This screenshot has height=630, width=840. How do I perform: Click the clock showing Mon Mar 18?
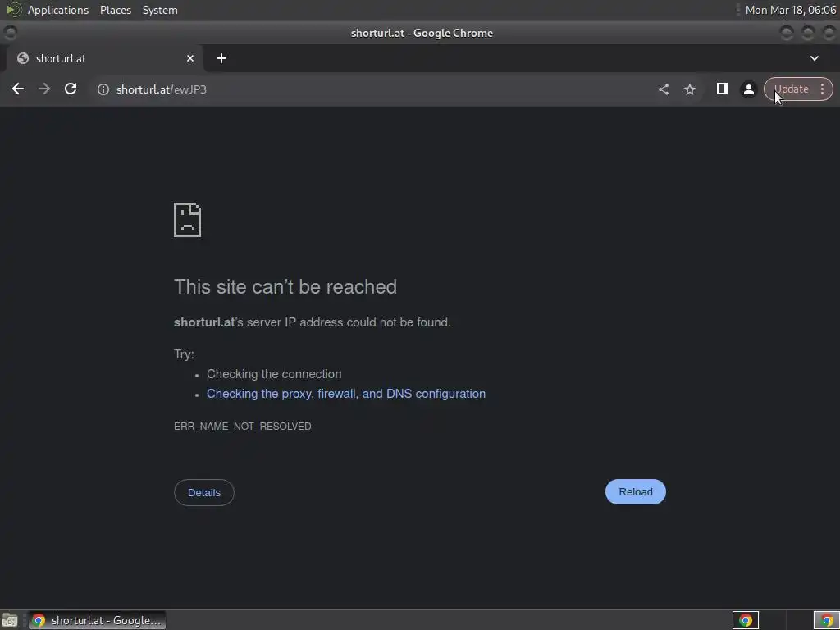[790, 10]
